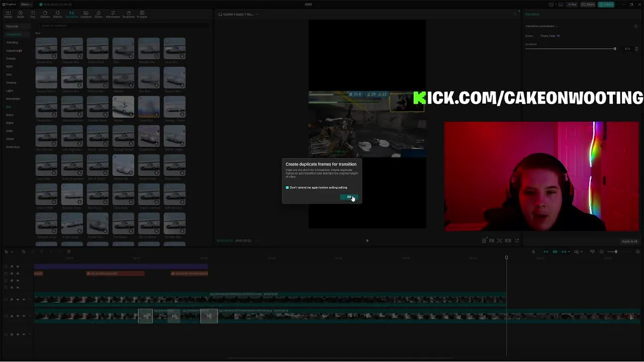Select the Movement transitions category
The width and height of the screenshot is (644, 362).
[x=13, y=99]
